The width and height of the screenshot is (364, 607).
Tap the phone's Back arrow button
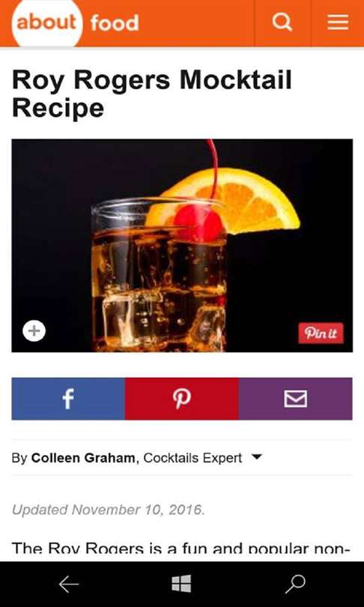[69, 585]
